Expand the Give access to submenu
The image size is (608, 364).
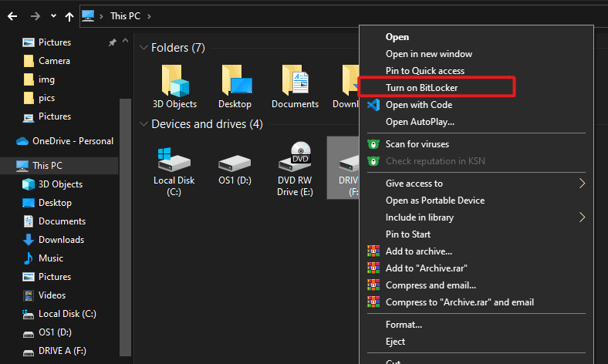pyautogui.click(x=476, y=184)
